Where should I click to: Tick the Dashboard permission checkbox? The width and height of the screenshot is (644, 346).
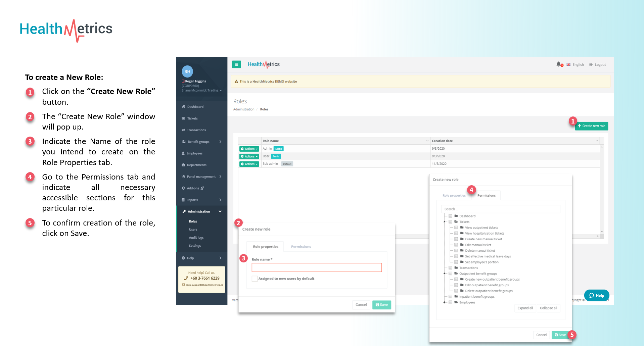click(450, 216)
